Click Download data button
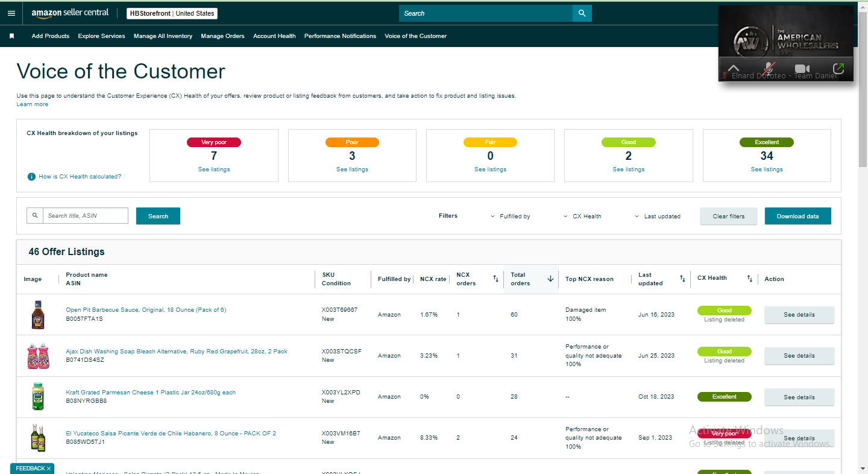 click(x=798, y=216)
